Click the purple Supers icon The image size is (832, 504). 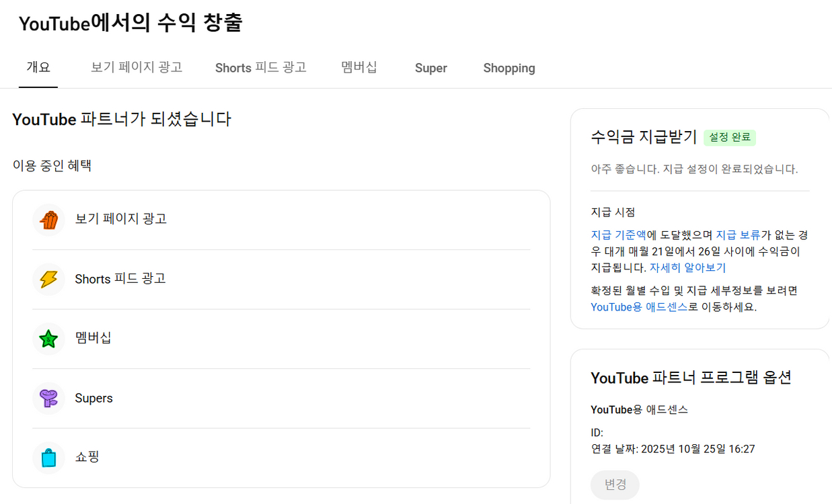click(48, 398)
